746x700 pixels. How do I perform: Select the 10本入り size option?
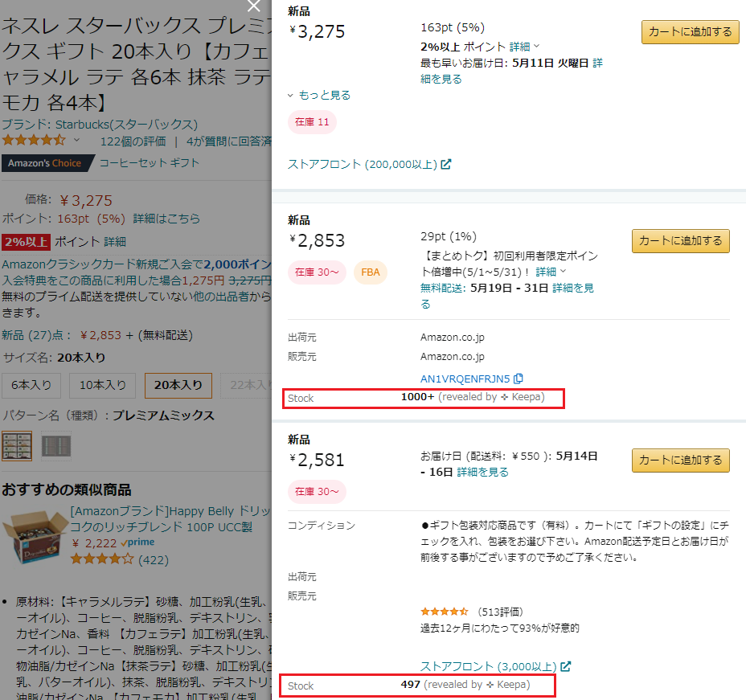pos(102,385)
